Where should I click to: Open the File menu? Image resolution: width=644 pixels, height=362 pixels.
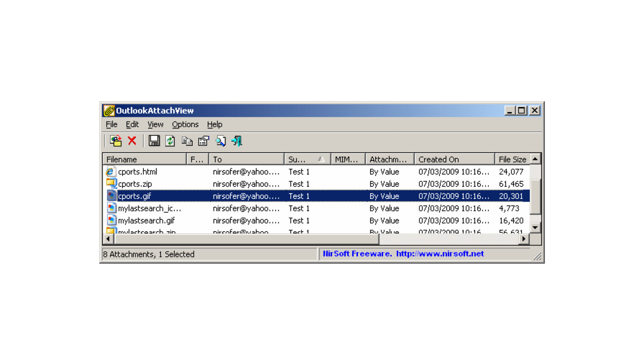pyautogui.click(x=112, y=124)
